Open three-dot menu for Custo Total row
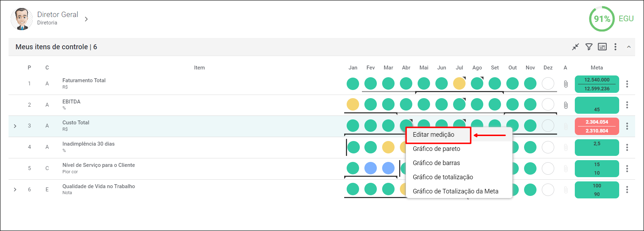Image resolution: width=644 pixels, height=231 pixels. [627, 126]
